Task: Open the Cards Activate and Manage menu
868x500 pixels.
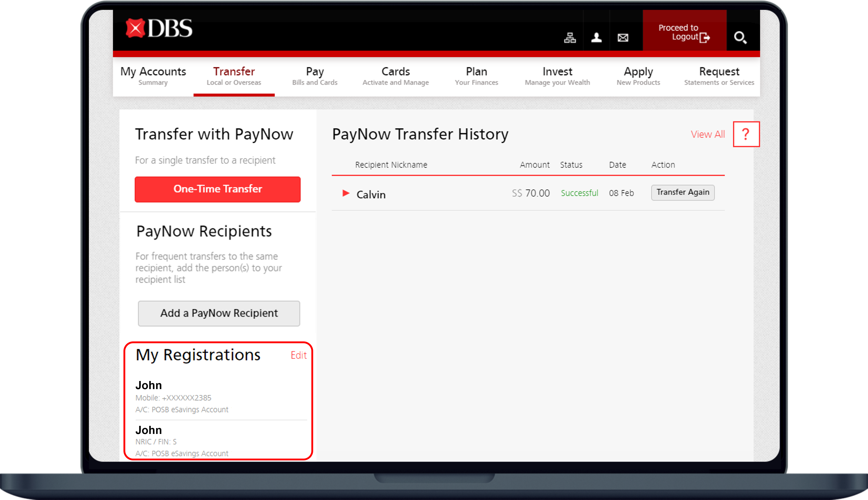Action: click(396, 76)
